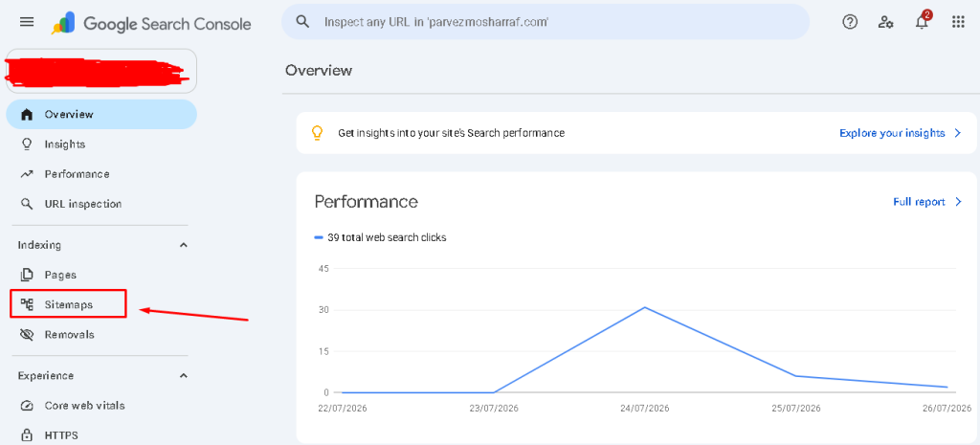980x445 pixels.
Task: Click the Explore your insights link
Action: coord(892,133)
